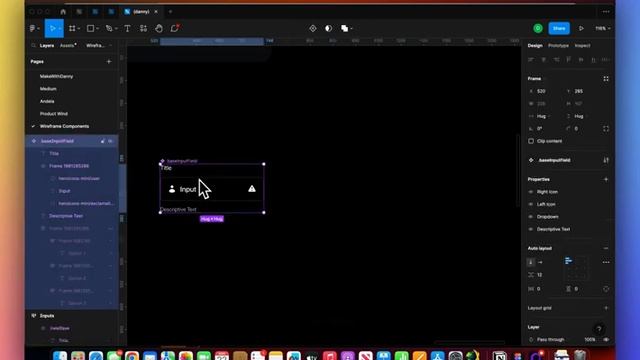Click align top icon
Screen dimensions: 640x360
[x=568, y=60]
